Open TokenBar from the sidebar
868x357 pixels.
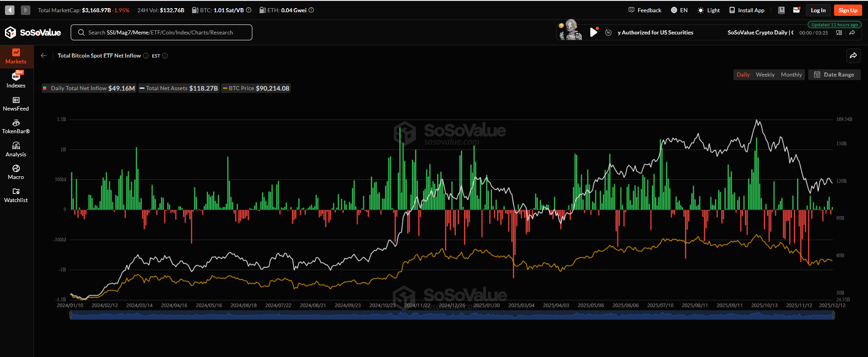pos(16,127)
